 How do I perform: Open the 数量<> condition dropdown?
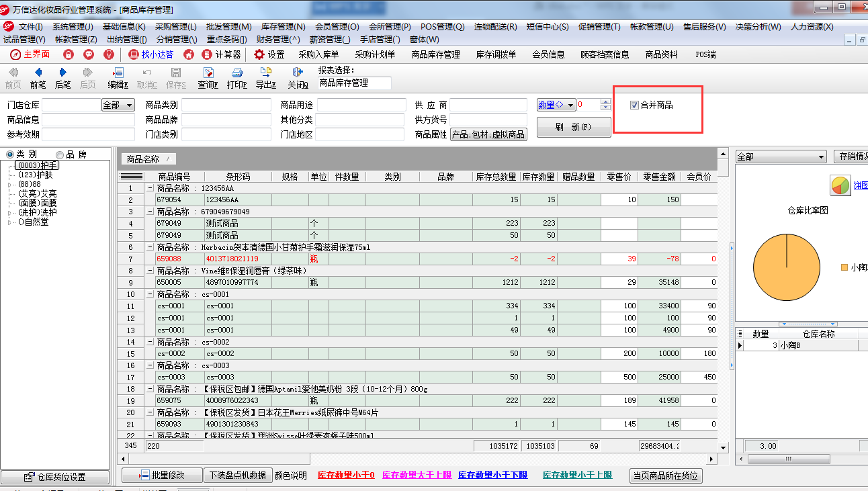pos(556,105)
